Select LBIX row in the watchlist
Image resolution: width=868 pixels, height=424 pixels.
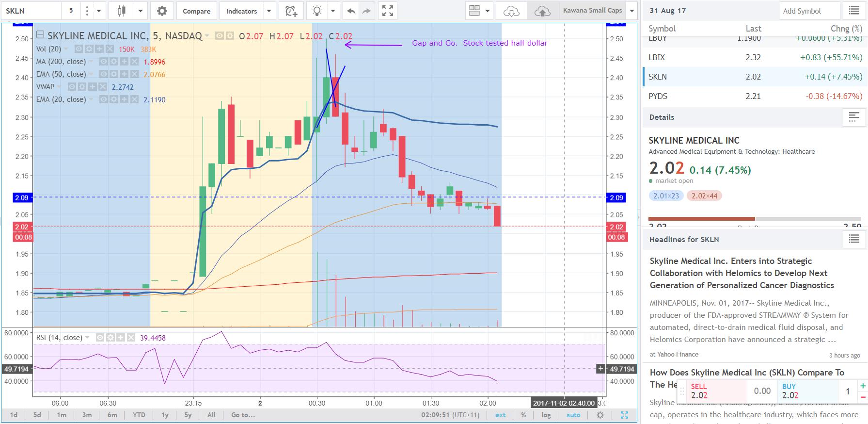tap(755, 57)
